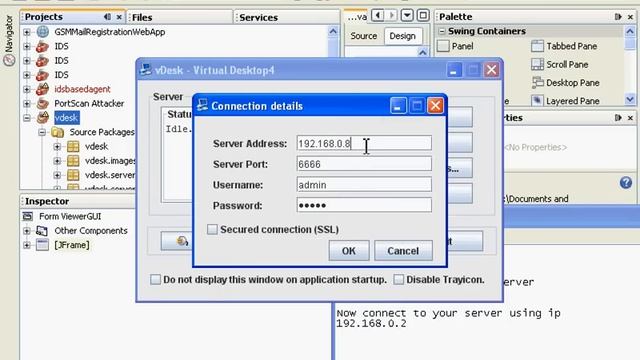Click Cancel in Connection details

[x=403, y=251]
